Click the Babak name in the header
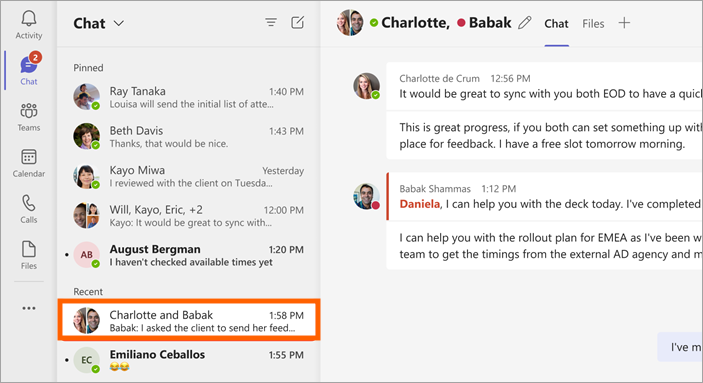The width and height of the screenshot is (703, 383). [x=490, y=22]
